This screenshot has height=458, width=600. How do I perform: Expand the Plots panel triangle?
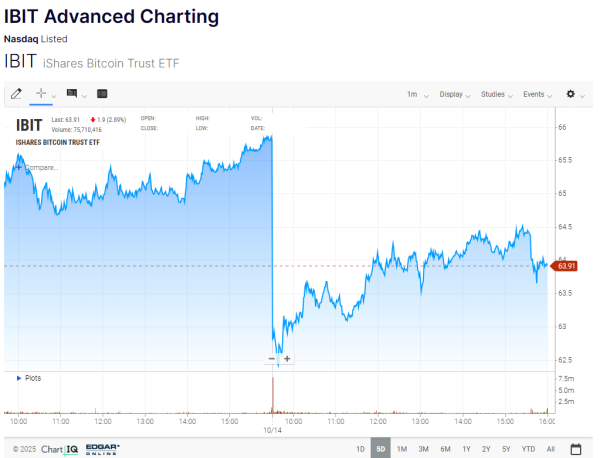(x=18, y=378)
